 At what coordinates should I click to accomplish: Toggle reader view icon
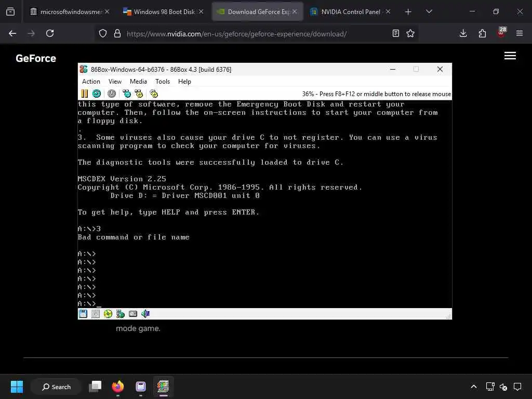(395, 33)
